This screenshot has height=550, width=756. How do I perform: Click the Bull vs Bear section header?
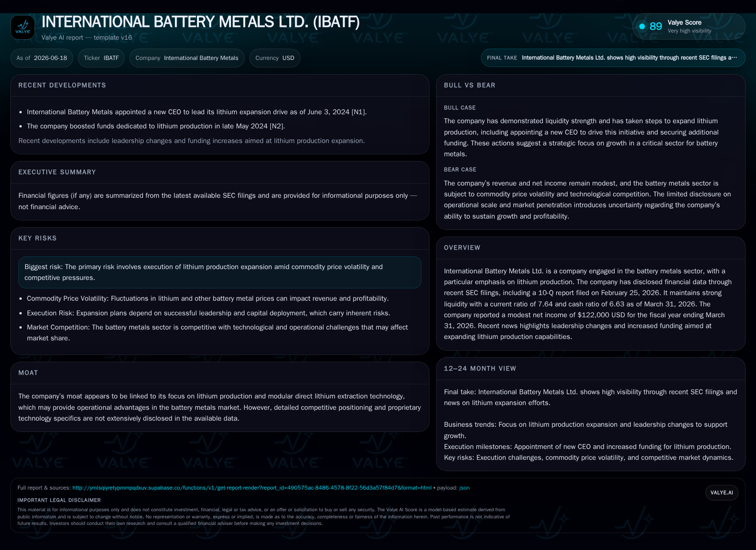click(470, 85)
